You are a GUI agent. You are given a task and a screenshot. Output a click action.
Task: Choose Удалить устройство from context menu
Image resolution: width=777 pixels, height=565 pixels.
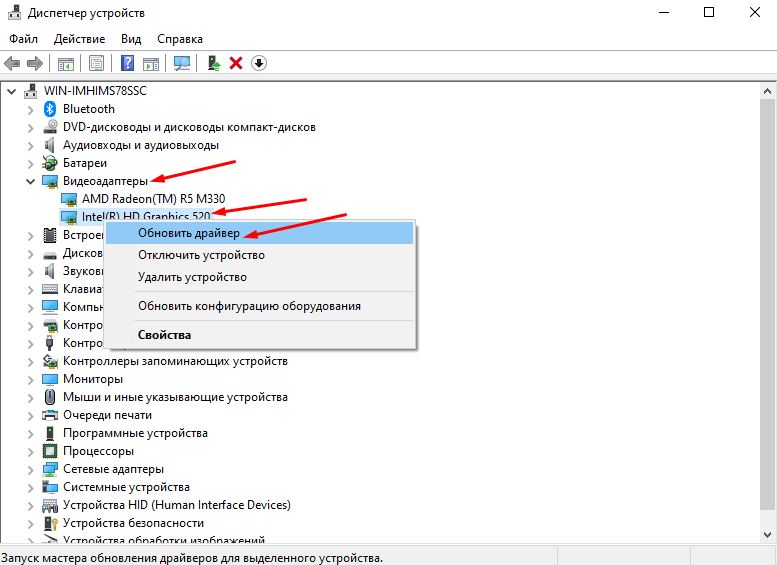pyautogui.click(x=259, y=277)
